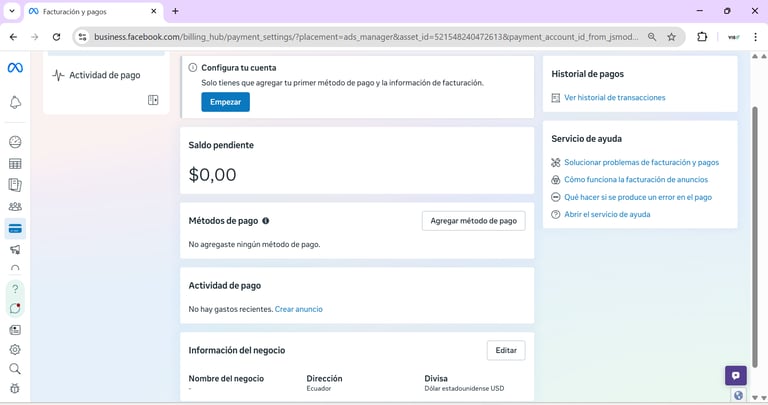
Task: Collapse the side navigation panel
Action: click(x=153, y=100)
